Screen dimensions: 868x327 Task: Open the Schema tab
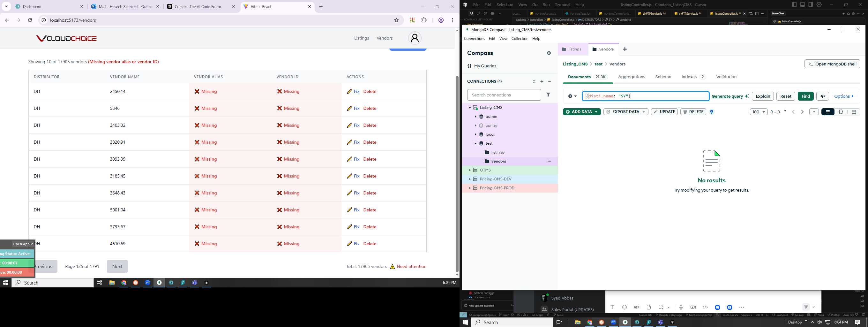click(663, 77)
